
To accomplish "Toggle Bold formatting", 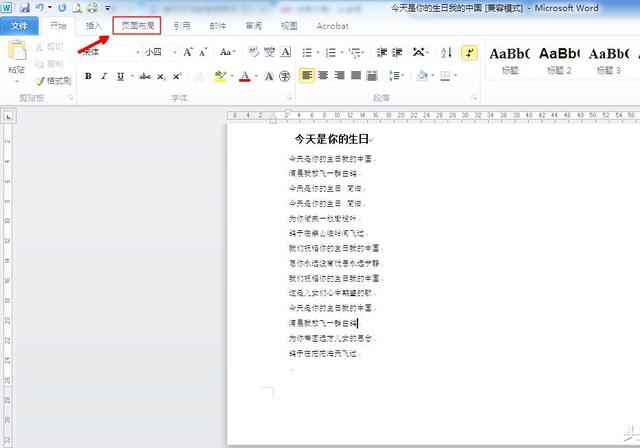I will [x=88, y=76].
